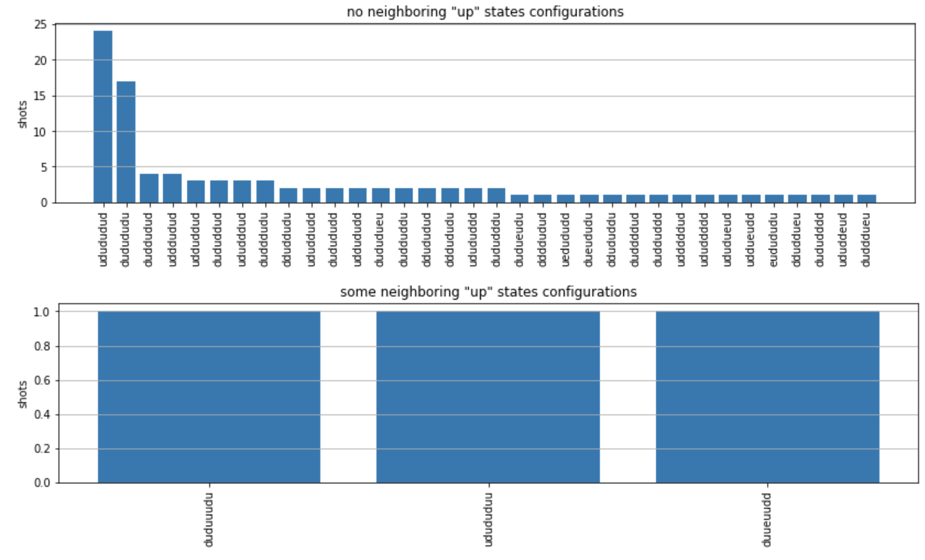Click the 'uddueudd' x-axis label
925x560 pixels.
point(750,240)
